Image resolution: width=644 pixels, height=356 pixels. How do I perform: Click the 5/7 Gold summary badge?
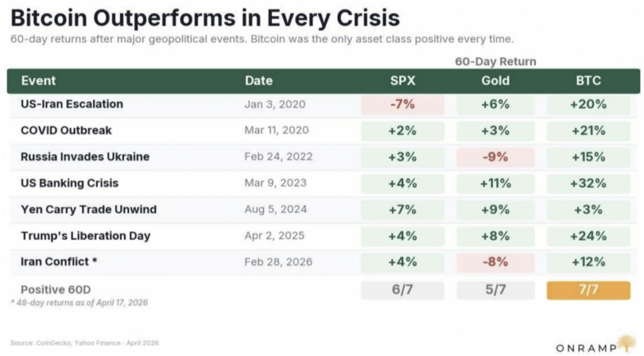coord(495,290)
